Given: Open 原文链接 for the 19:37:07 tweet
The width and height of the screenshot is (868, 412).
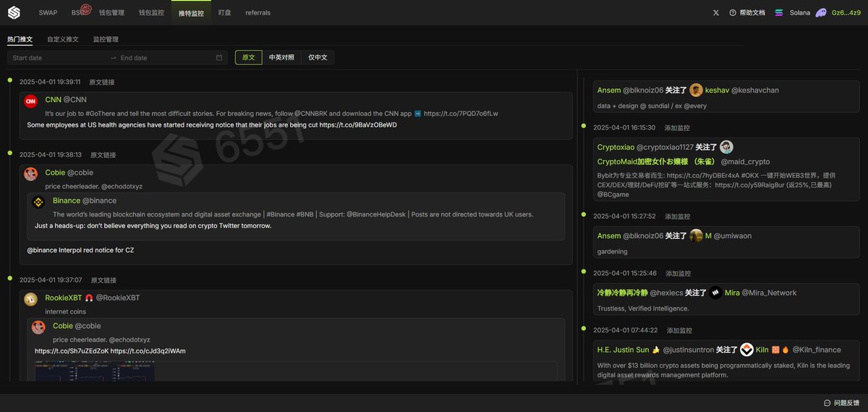Looking at the screenshot, I should click(103, 279).
